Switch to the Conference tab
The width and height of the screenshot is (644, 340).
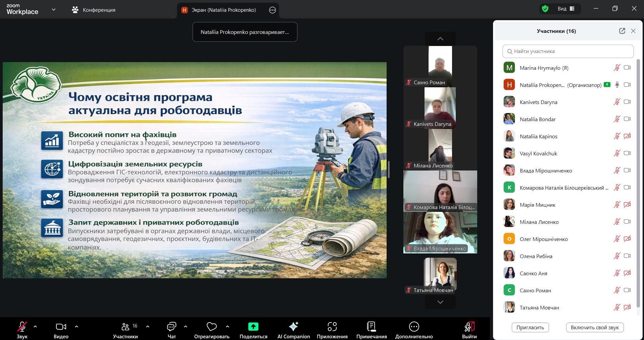[x=94, y=10]
